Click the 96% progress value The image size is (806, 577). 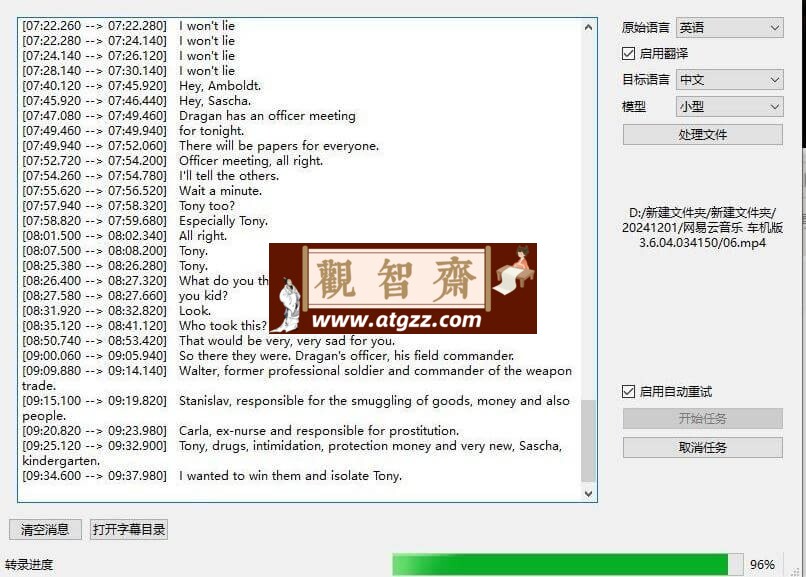point(762,565)
